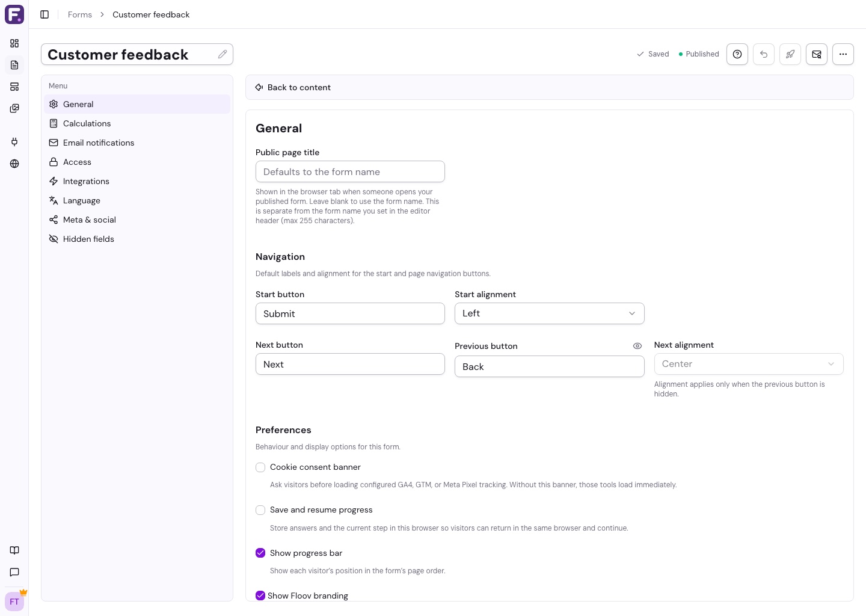The width and height of the screenshot is (866, 616).
Task: Uncheck Show Floov branding
Action: click(x=260, y=596)
